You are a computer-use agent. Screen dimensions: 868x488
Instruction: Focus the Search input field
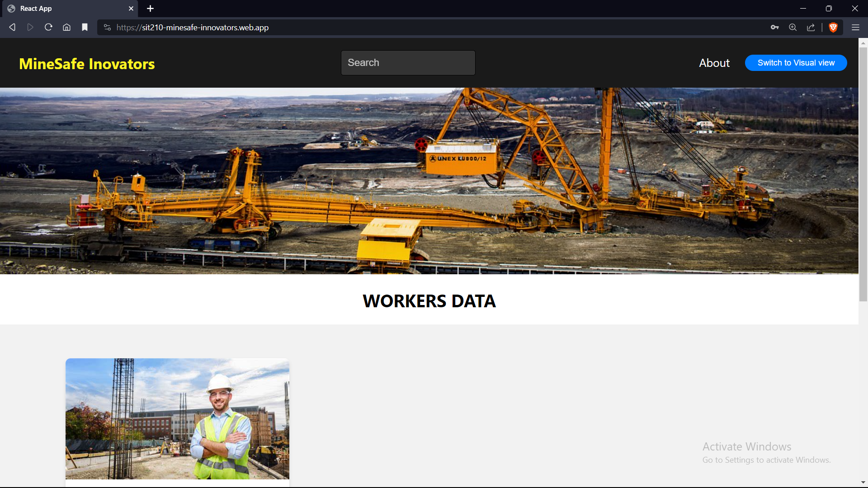click(x=408, y=63)
